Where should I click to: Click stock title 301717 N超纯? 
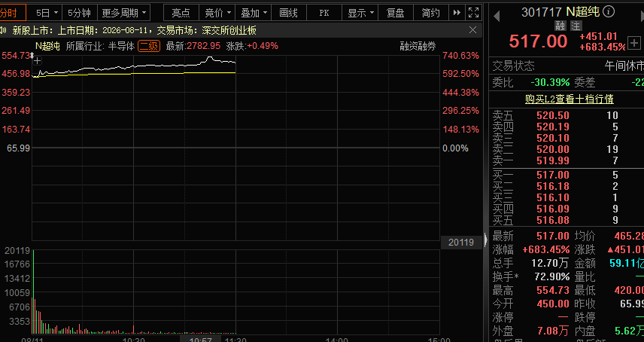click(x=560, y=12)
